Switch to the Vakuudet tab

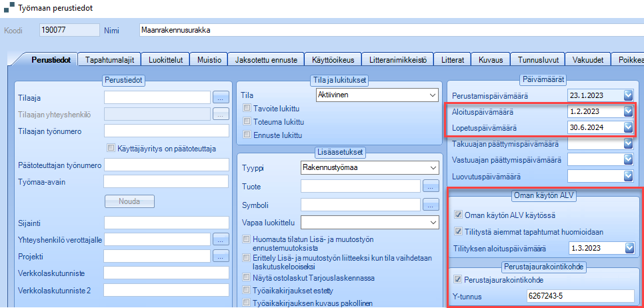587,59
